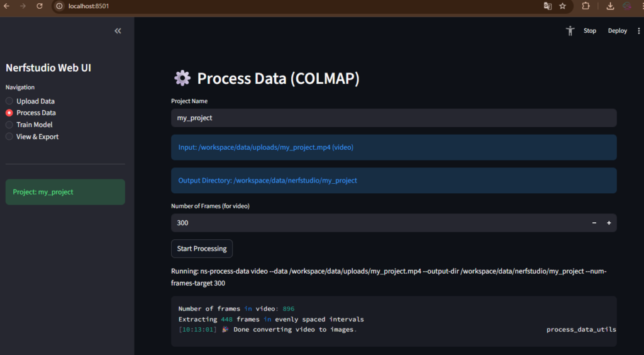This screenshot has width=644, height=355.
Task: Click into the Project Name text field
Action: point(393,118)
